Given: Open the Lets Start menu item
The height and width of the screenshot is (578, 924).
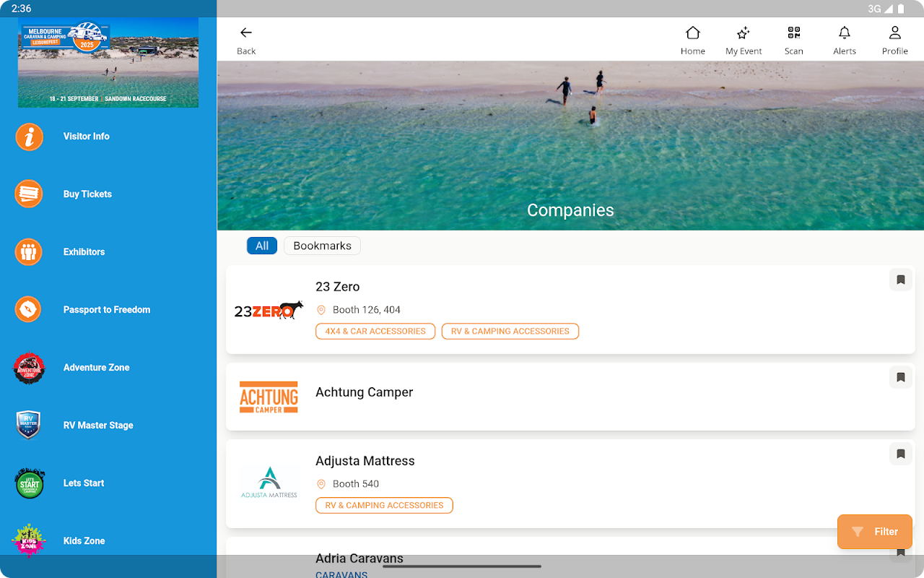Looking at the screenshot, I should click(108, 483).
